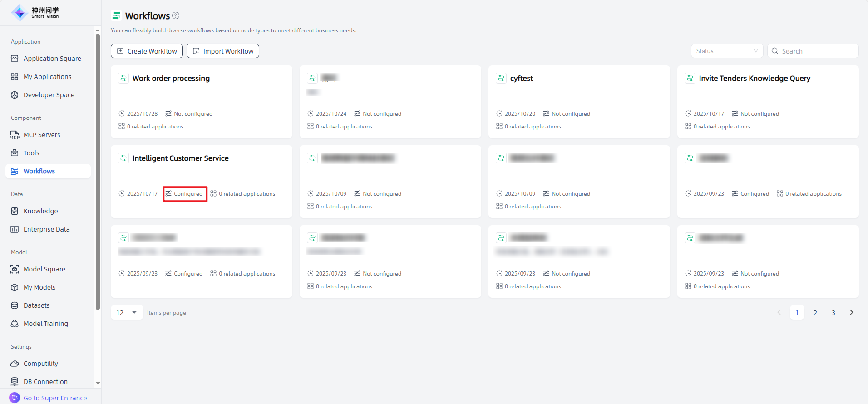Navigate to Developer Space
This screenshot has width=868, height=404.
tap(49, 95)
